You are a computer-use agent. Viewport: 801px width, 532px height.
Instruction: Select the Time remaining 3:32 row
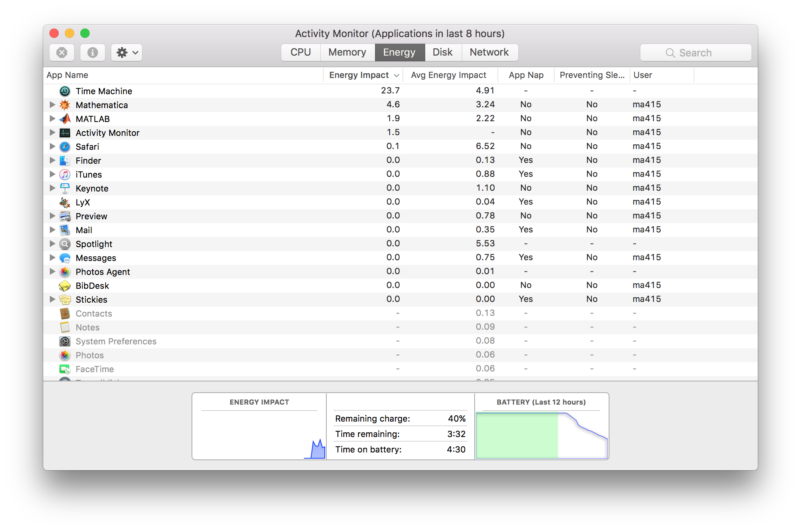pos(400,434)
